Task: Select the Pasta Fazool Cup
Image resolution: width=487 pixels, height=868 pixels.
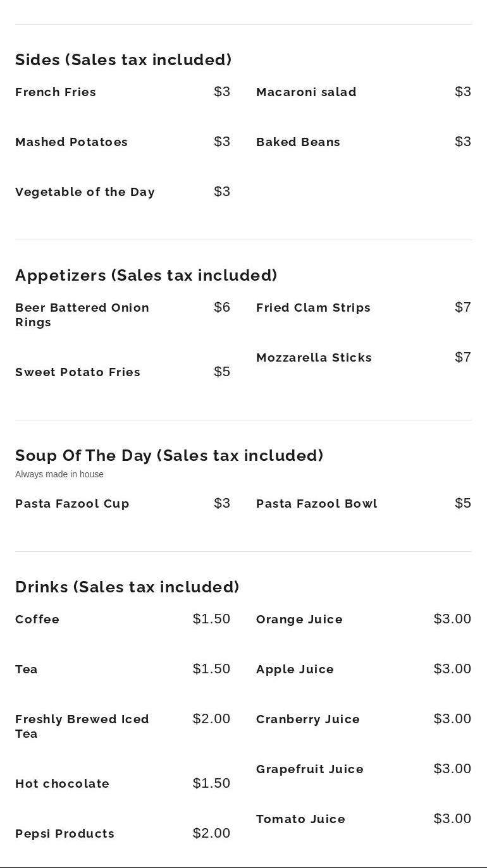Action: point(72,504)
